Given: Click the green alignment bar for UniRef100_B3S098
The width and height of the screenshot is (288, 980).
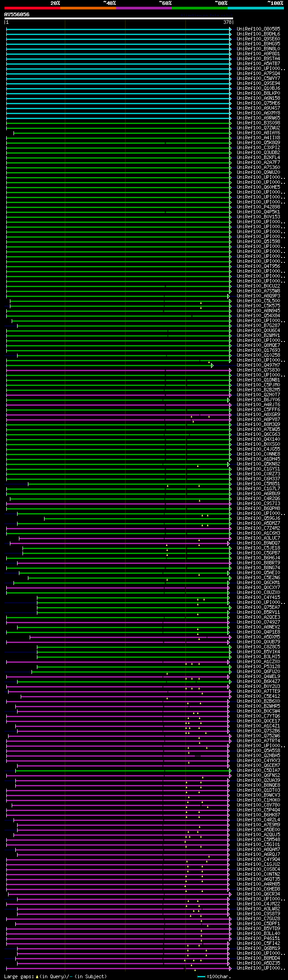Looking at the screenshot, I should pyautogui.click(x=118, y=123).
